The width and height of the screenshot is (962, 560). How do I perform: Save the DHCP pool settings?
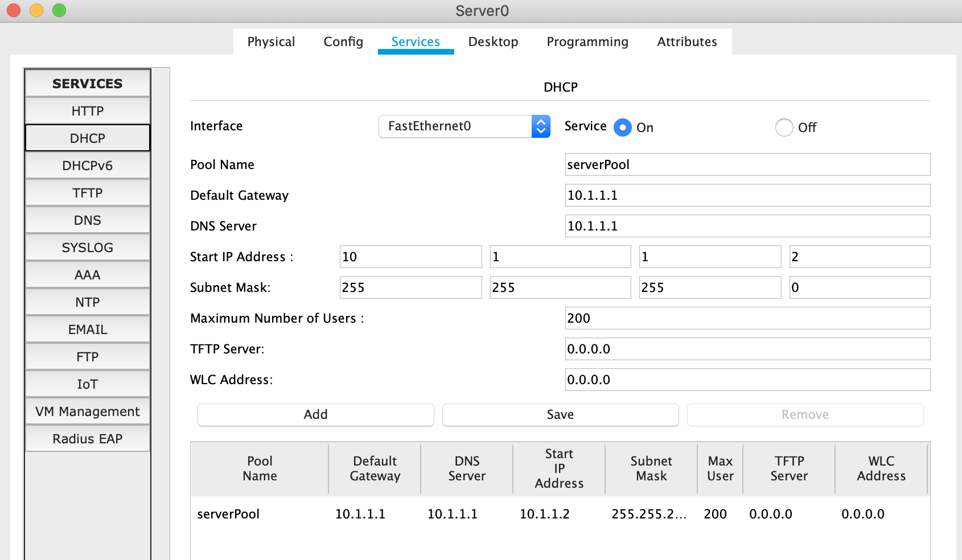pos(560,415)
